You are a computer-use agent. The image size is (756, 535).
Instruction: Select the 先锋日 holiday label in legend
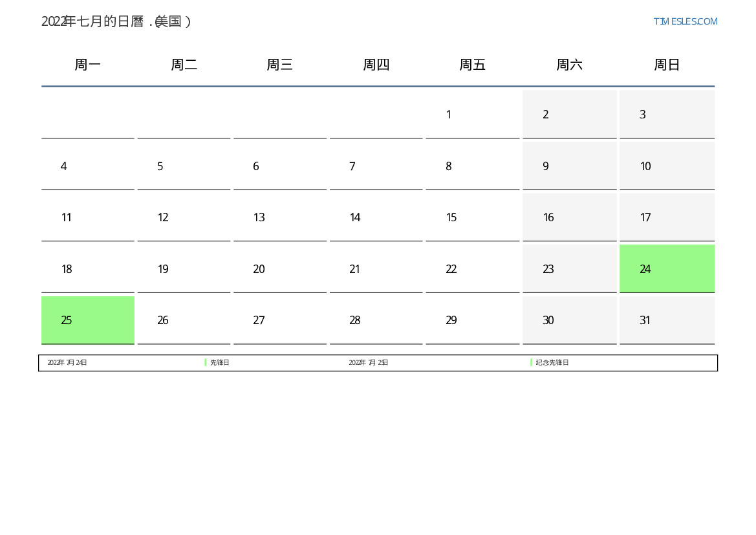click(x=220, y=363)
